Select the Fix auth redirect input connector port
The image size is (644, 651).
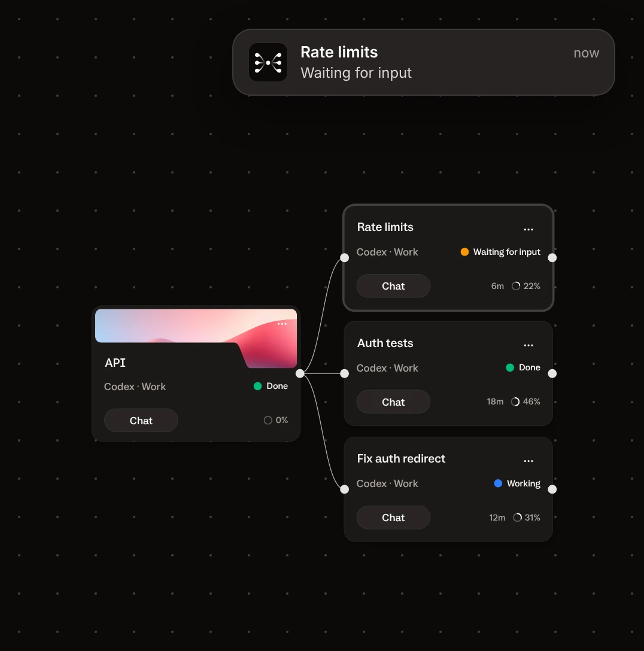tap(345, 489)
